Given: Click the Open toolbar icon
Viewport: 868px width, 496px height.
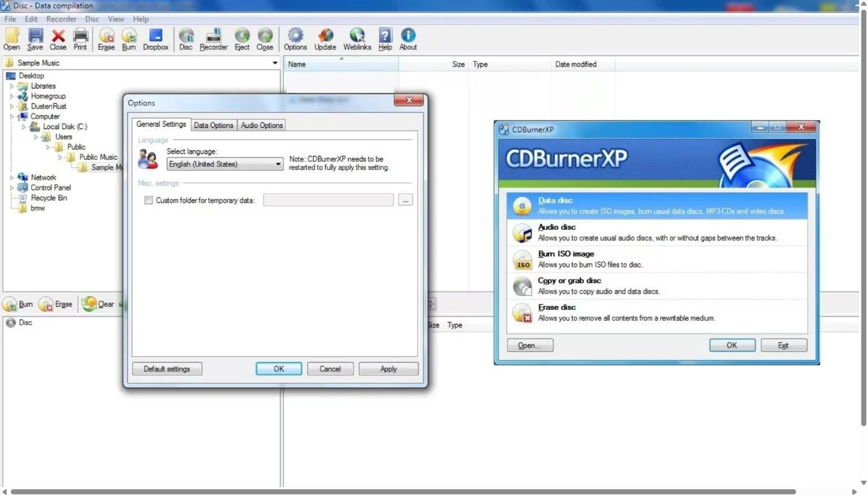Looking at the screenshot, I should point(12,39).
